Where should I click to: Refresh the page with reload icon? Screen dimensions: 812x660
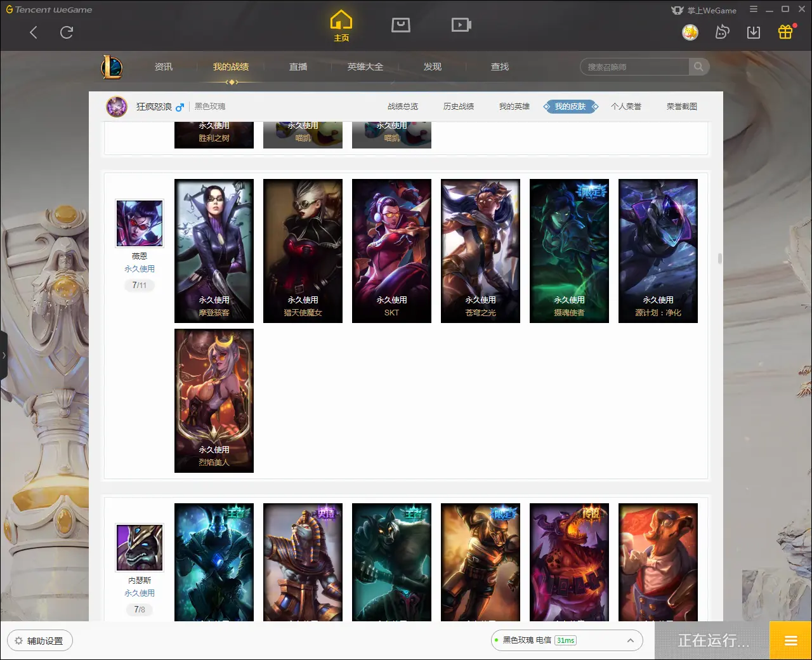coord(67,32)
